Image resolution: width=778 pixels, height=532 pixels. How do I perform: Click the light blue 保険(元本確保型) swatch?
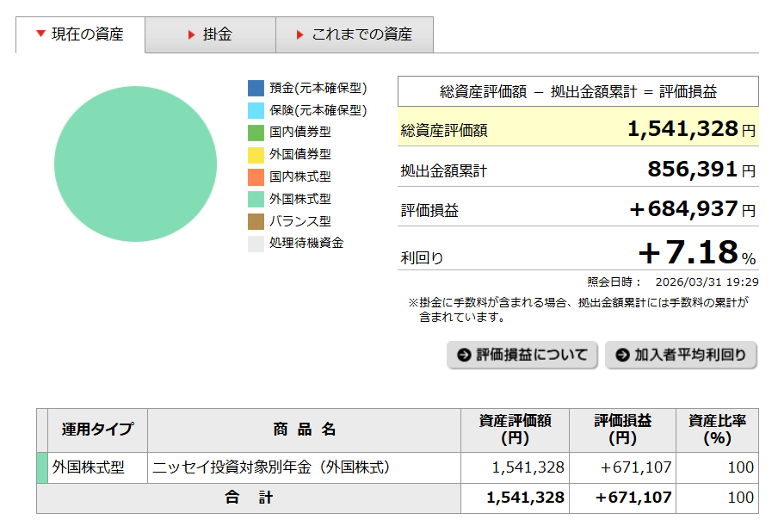(256, 111)
